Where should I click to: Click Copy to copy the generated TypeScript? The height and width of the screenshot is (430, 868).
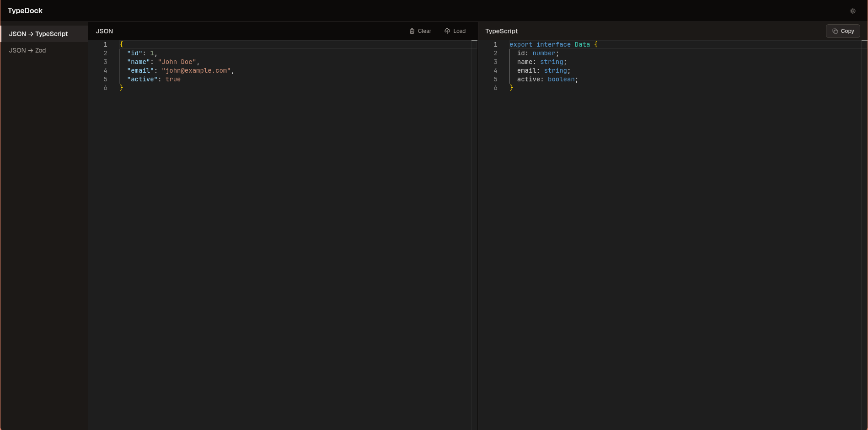click(842, 31)
